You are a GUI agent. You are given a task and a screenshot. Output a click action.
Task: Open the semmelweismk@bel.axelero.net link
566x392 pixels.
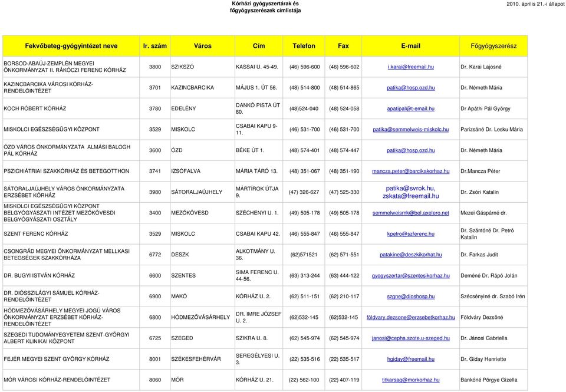click(411, 213)
